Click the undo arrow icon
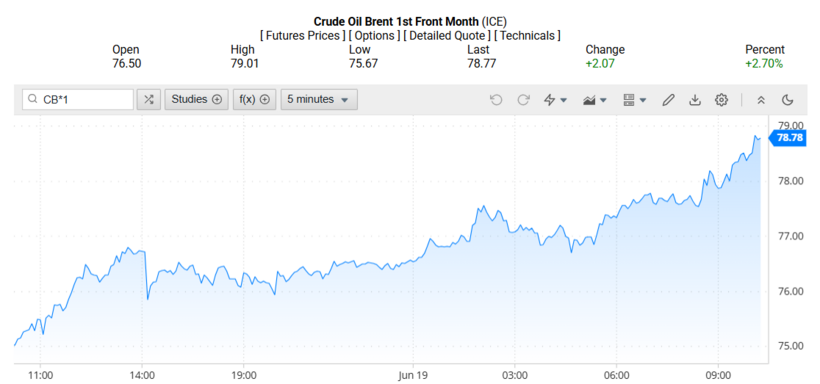The width and height of the screenshot is (820, 384). (496, 99)
